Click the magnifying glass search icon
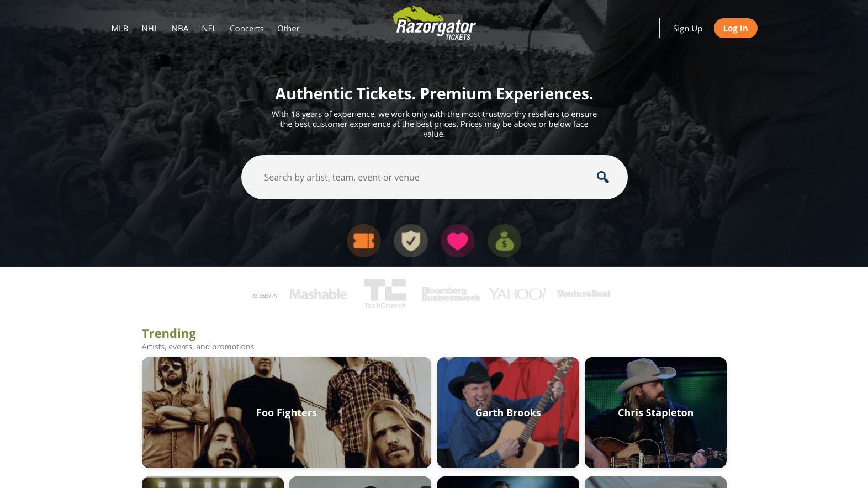Screen dimensions: 868x488 click(x=603, y=177)
